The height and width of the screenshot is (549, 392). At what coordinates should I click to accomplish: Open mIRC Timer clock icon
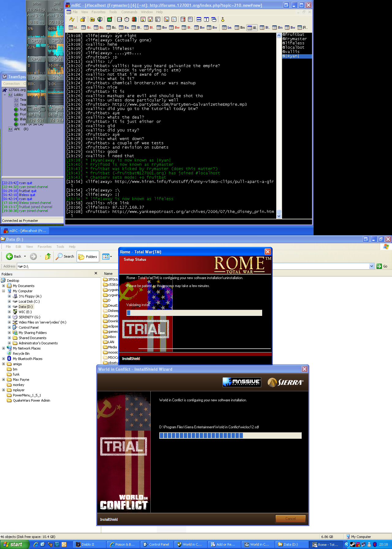click(127, 19)
